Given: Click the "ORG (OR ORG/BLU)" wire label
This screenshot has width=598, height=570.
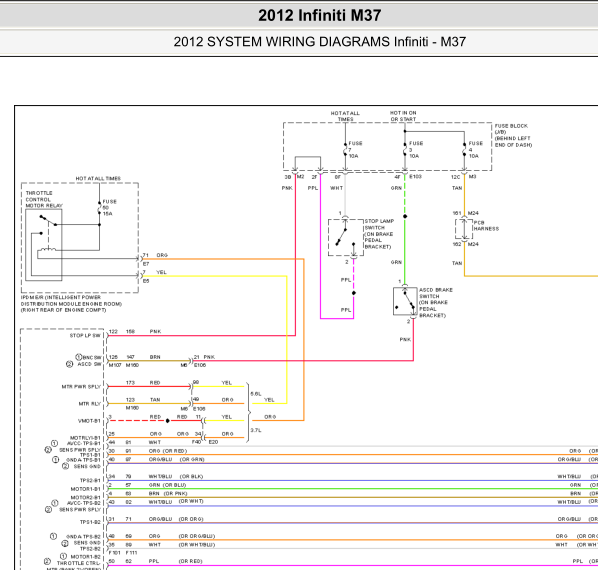Looking at the screenshot, I should pos(182,536).
